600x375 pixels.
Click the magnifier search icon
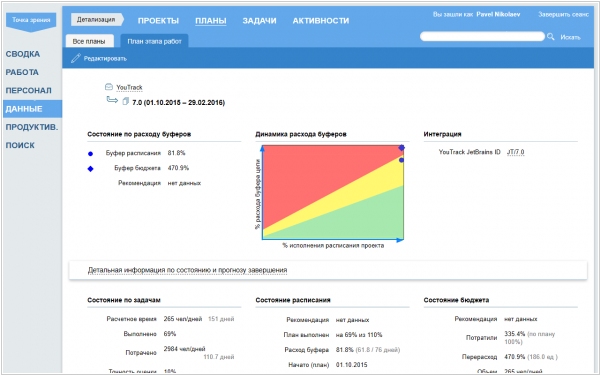(x=551, y=37)
